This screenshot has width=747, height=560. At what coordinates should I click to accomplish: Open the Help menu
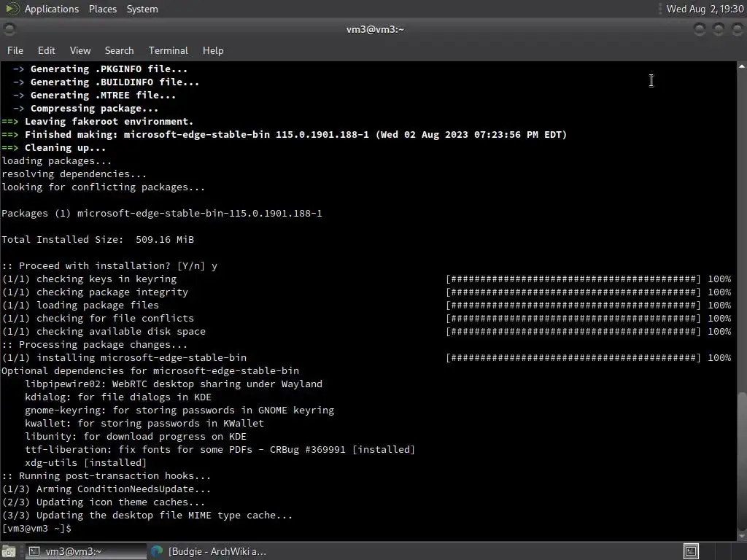tap(213, 50)
